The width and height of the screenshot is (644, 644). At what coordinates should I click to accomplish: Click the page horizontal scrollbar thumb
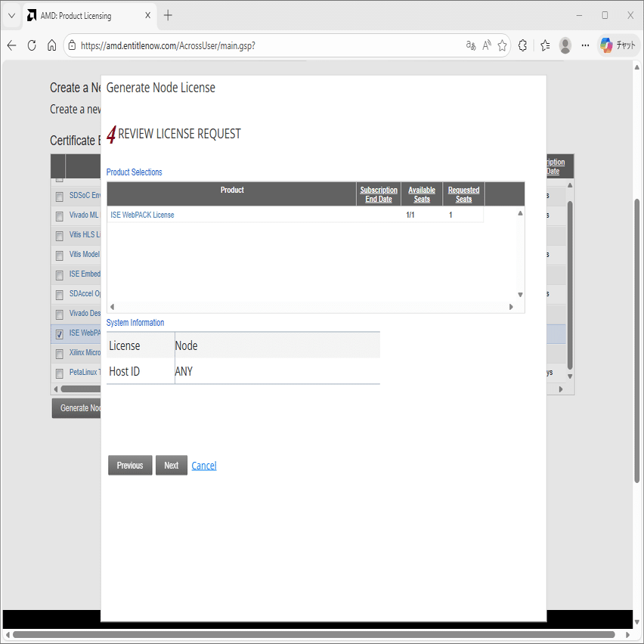coord(314,635)
